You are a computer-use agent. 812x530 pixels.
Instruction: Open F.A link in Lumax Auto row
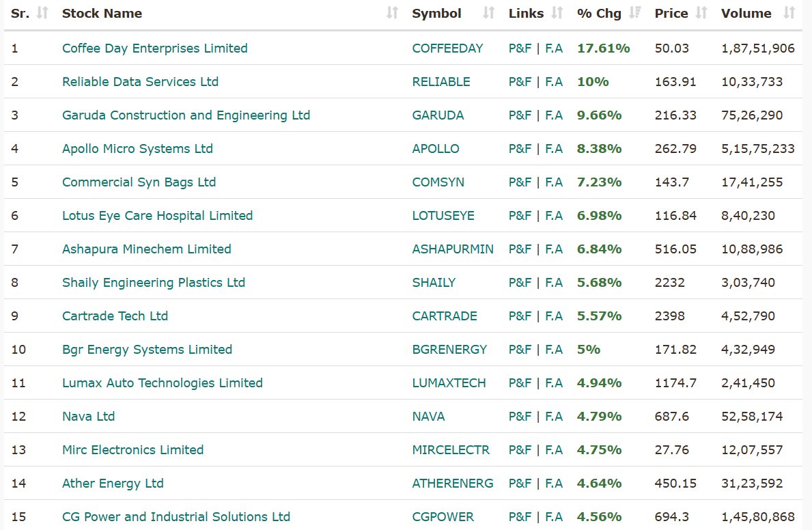(x=554, y=383)
